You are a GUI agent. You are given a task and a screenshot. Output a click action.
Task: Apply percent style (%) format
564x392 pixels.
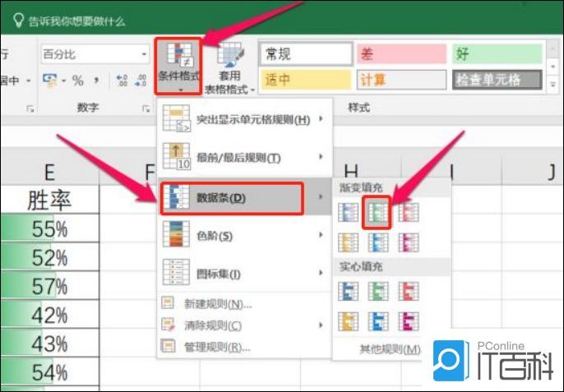point(77,81)
